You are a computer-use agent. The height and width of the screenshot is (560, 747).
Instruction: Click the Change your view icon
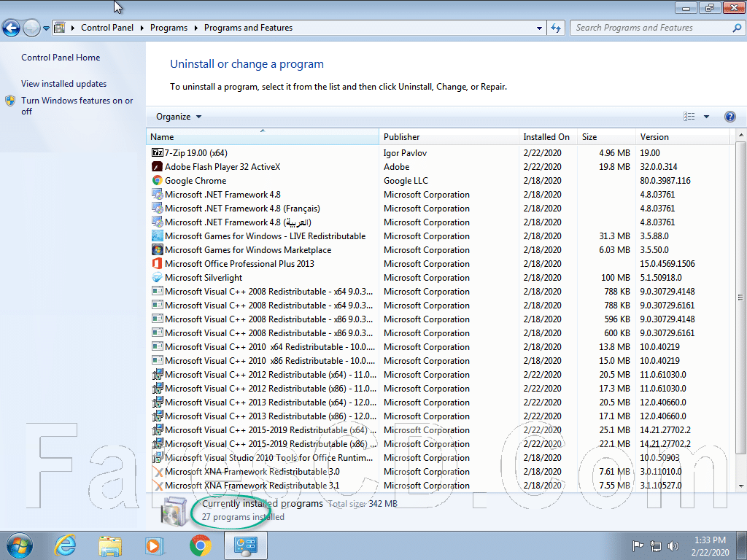[689, 117]
